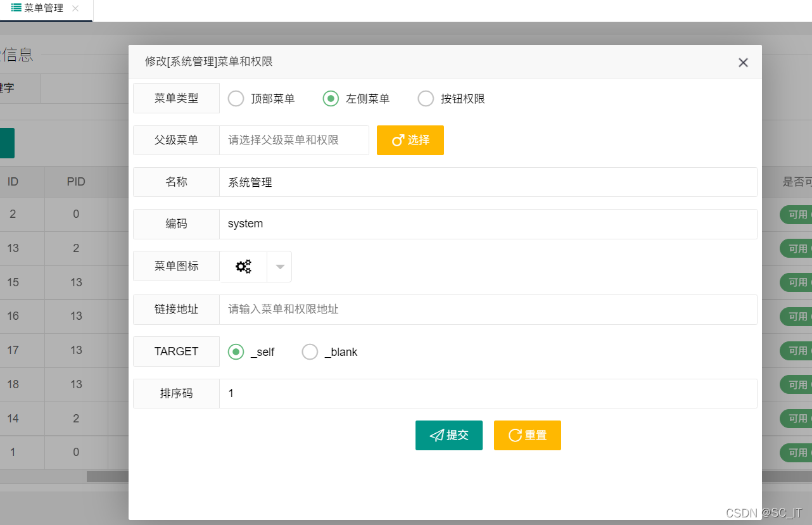Open the 菜单图标 dropdown arrow
Viewport: 812px width, 525px height.
coord(279,267)
